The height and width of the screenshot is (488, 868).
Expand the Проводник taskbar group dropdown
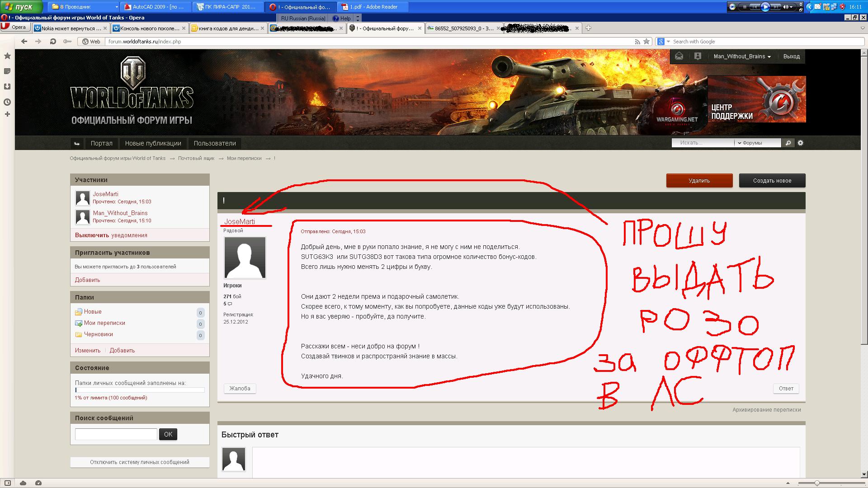pyautogui.click(x=117, y=7)
